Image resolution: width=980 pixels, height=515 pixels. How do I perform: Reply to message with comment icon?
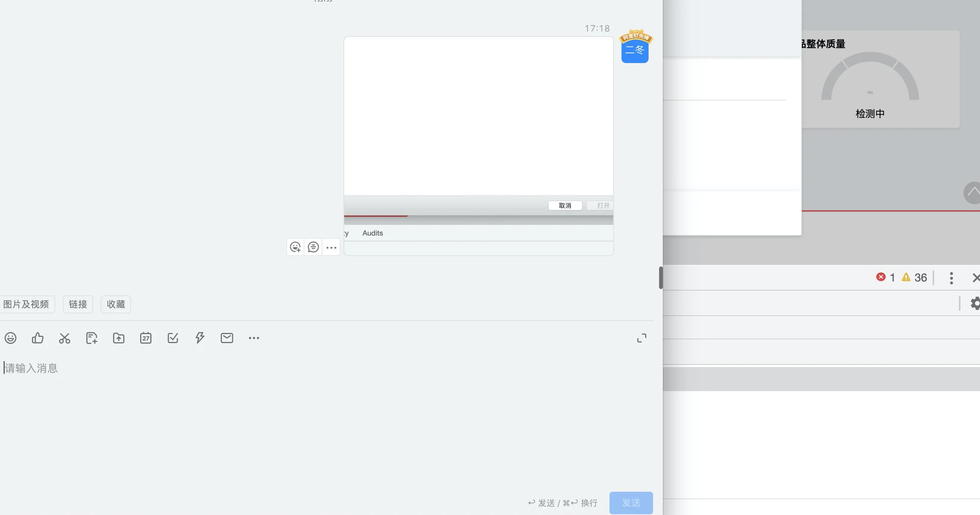313,247
